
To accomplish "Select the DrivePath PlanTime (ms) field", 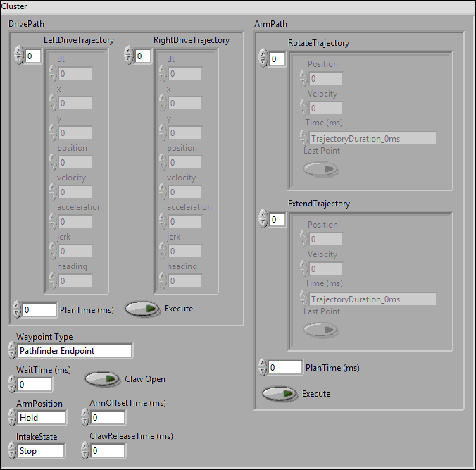I will [x=39, y=309].
